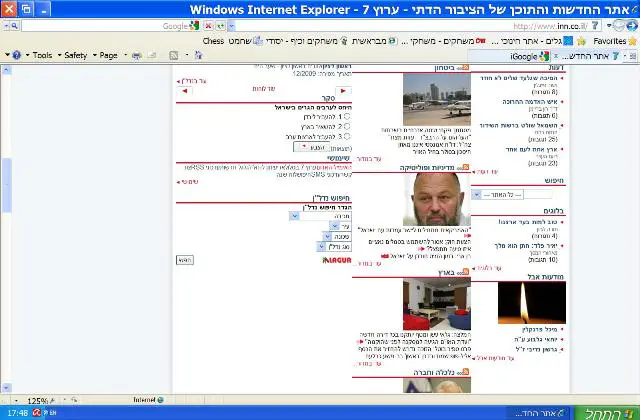Click the Google search box
The image size is (640, 420).
[100, 26]
